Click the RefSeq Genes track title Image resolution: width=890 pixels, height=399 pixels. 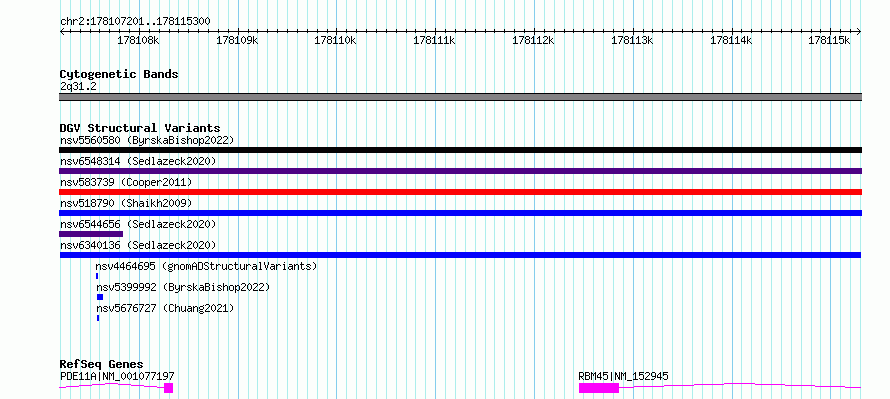[x=102, y=364]
